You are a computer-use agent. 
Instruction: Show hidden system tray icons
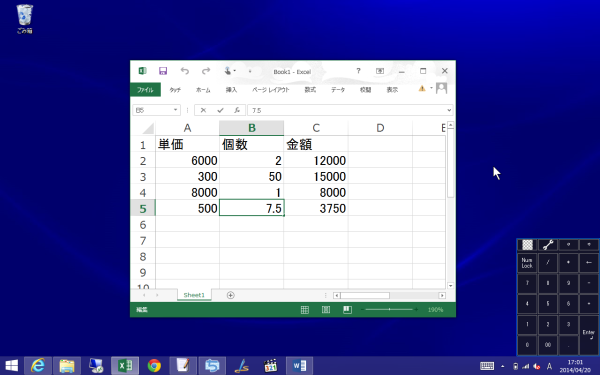[x=502, y=366]
